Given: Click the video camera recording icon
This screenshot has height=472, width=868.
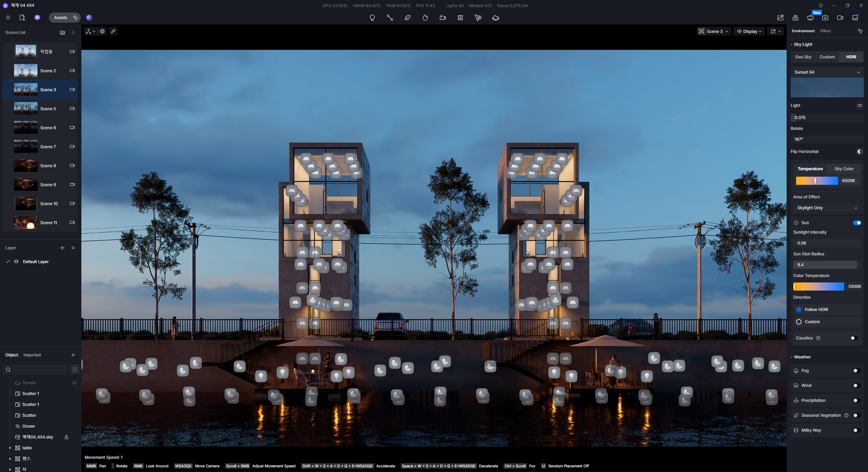Looking at the screenshot, I should click(x=840, y=18).
